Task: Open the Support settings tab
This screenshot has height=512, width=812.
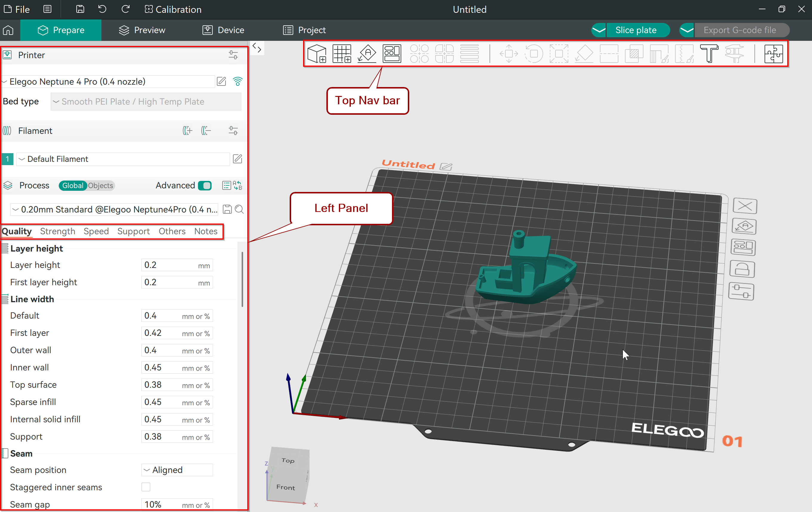Action: click(x=134, y=231)
